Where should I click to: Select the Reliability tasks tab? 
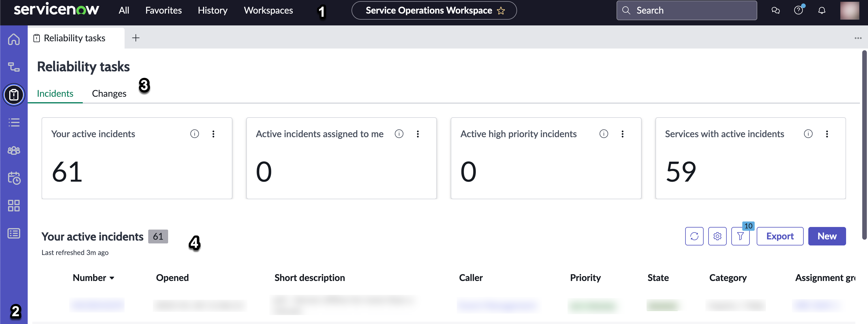point(76,38)
